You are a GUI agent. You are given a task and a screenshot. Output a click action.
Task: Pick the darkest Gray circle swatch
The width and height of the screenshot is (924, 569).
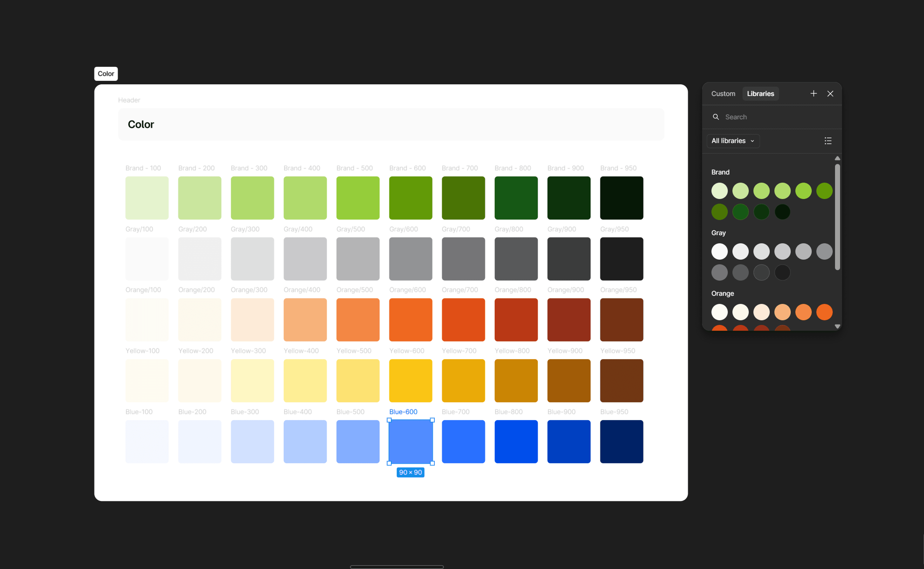[782, 272]
